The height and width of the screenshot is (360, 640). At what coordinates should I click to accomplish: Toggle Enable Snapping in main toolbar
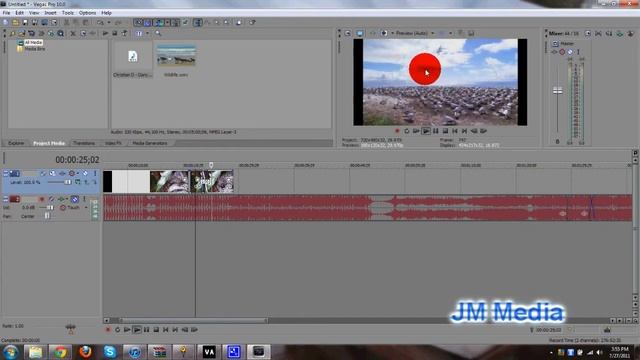(x=138, y=22)
